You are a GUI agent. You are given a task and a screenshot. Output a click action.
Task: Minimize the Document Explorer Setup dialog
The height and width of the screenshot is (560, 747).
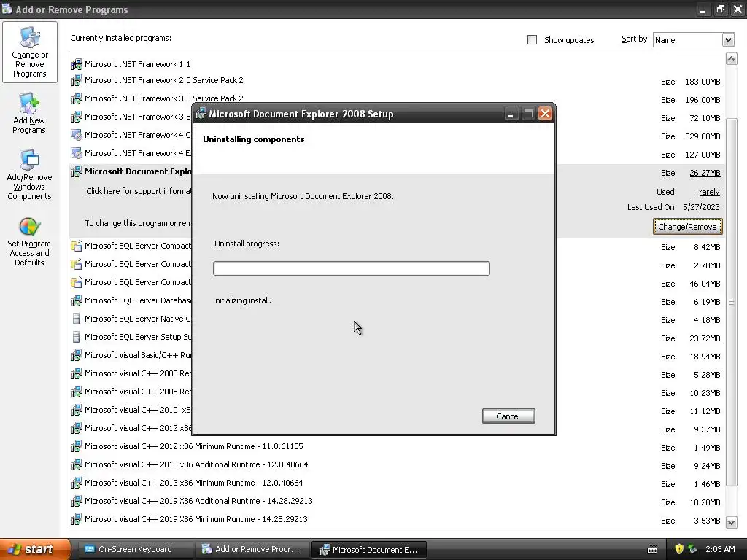pos(510,114)
